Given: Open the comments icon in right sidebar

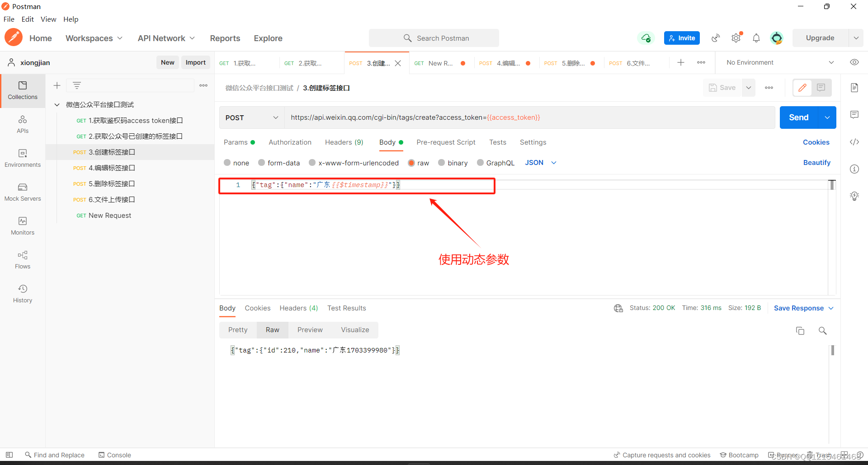Looking at the screenshot, I should click(854, 115).
